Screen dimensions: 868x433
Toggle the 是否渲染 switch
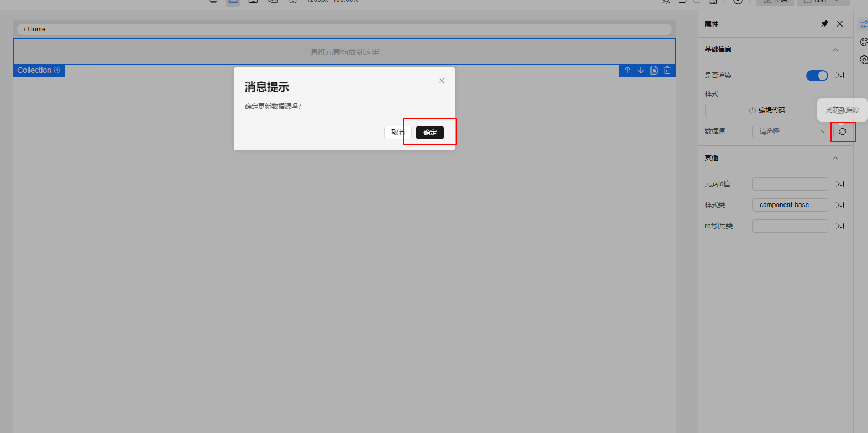pyautogui.click(x=817, y=76)
